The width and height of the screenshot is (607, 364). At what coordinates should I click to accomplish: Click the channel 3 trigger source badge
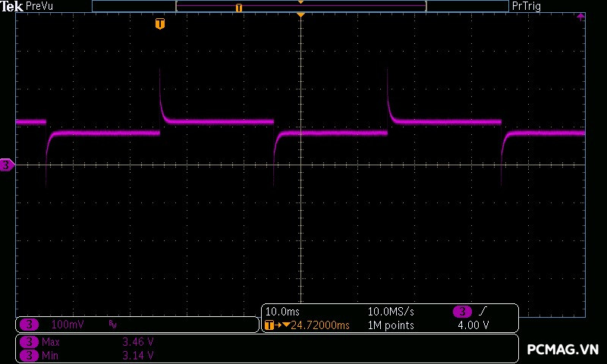[462, 312]
